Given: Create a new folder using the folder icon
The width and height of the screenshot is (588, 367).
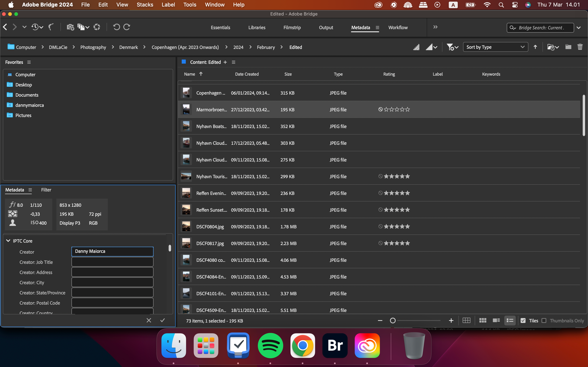Looking at the screenshot, I should 568,47.
